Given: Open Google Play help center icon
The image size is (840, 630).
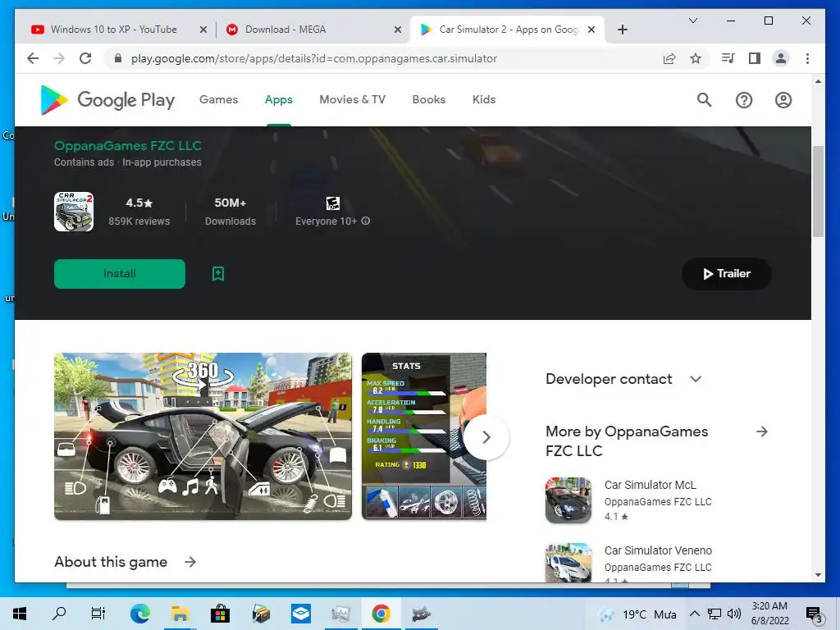Looking at the screenshot, I should click(743, 99).
